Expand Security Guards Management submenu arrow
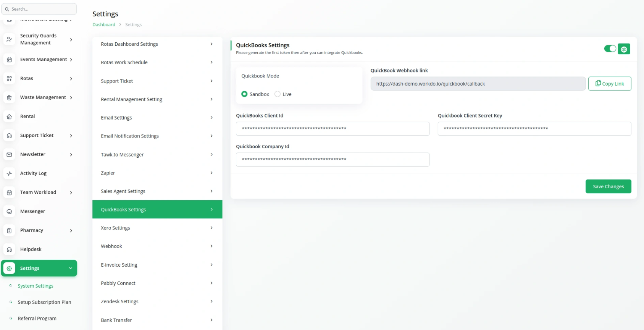 point(71,39)
